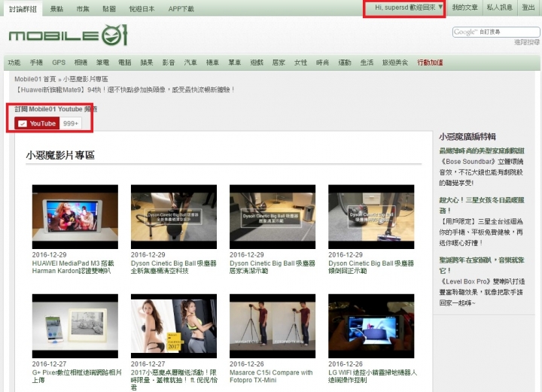
Task: Click 登出 to log out
Action: click(528, 8)
